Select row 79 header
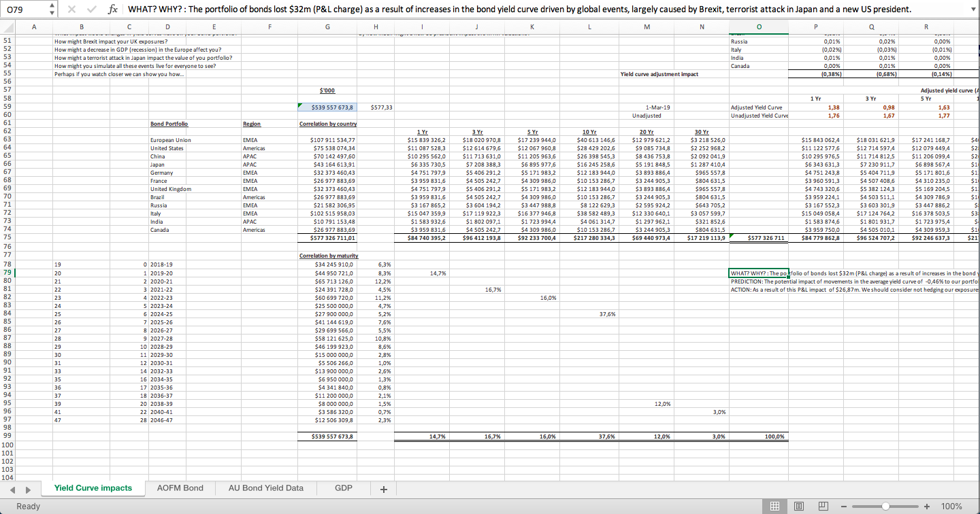The height and width of the screenshot is (514, 980). tap(8, 273)
